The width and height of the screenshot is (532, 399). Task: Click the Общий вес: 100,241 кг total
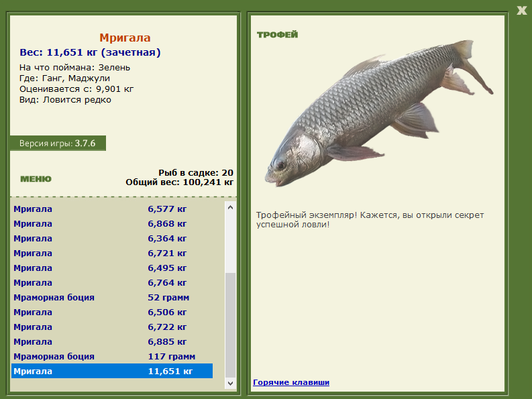point(180,182)
